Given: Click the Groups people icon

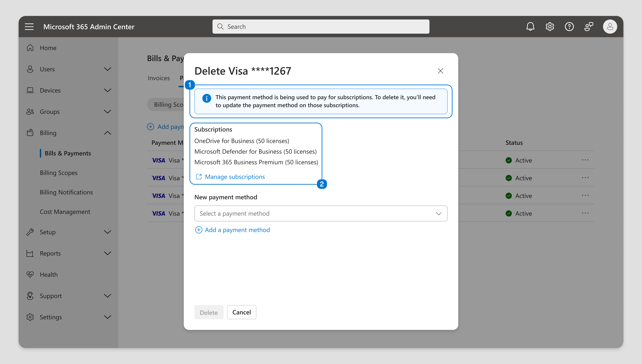Looking at the screenshot, I should coord(30,111).
